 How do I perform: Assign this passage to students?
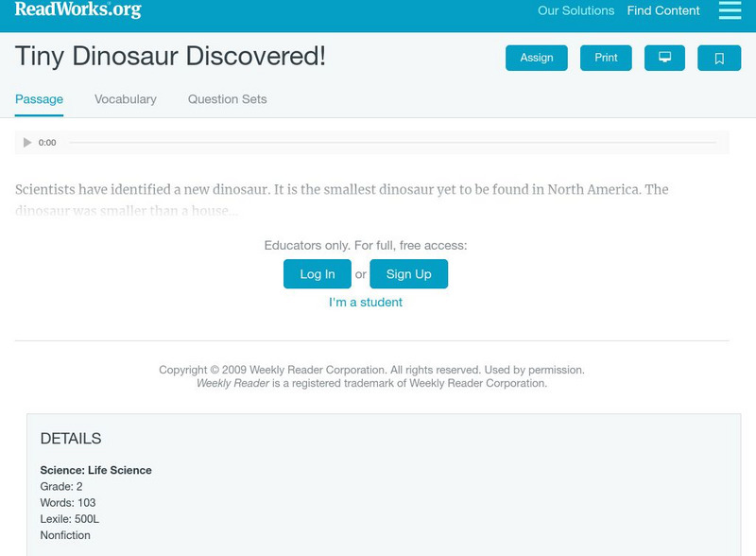pyautogui.click(x=535, y=58)
